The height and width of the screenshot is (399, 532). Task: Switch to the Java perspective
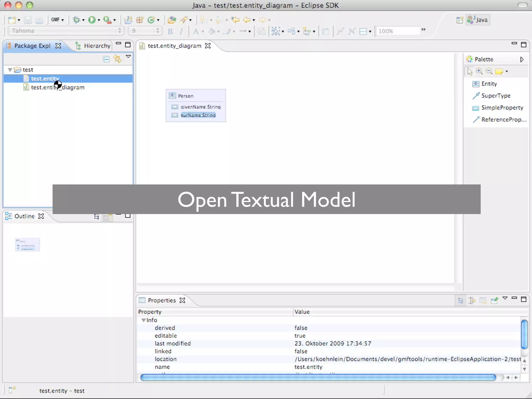tap(477, 20)
